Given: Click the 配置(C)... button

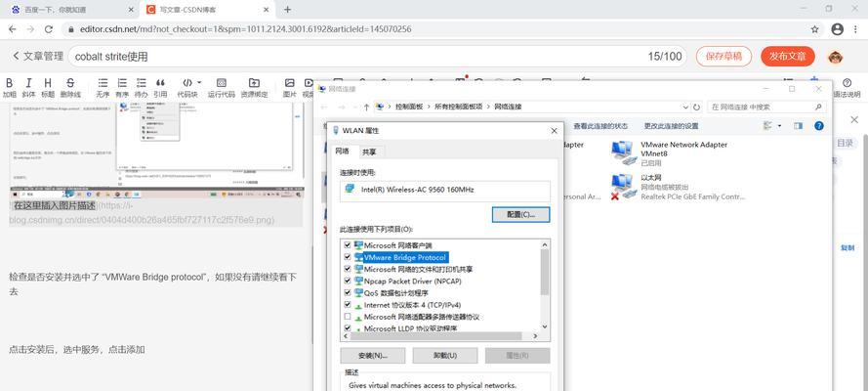Looking at the screenshot, I should (521, 214).
